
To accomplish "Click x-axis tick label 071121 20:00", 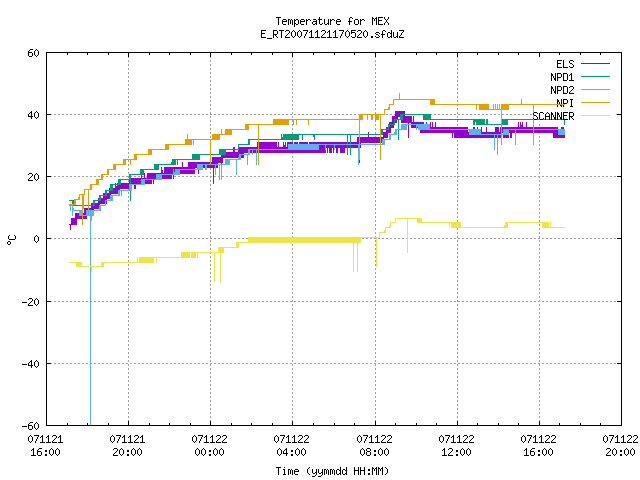I will (x=127, y=446).
